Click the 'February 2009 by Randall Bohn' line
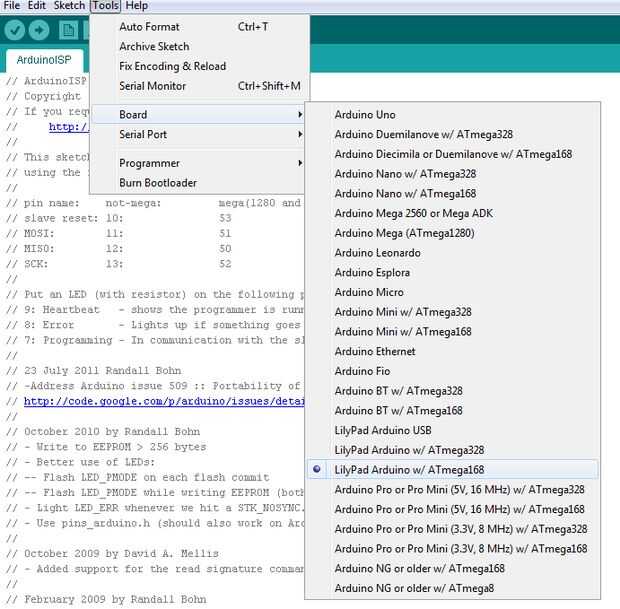This screenshot has width=620, height=609. pyautogui.click(x=106, y=599)
